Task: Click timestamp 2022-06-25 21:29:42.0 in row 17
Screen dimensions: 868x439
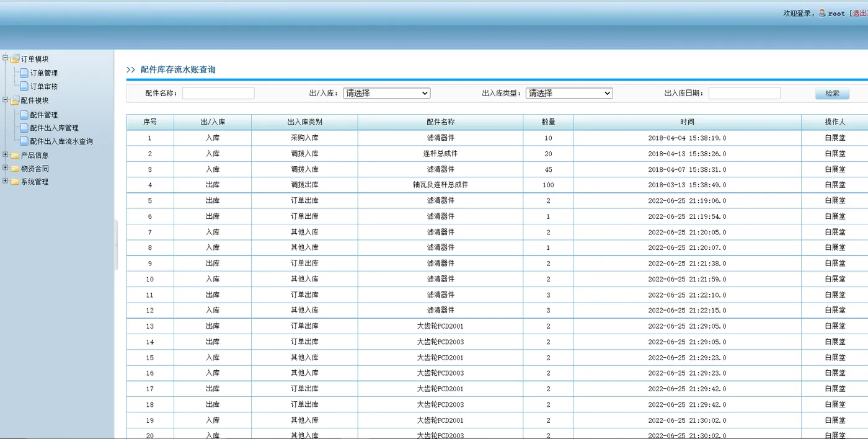Action: click(x=687, y=389)
